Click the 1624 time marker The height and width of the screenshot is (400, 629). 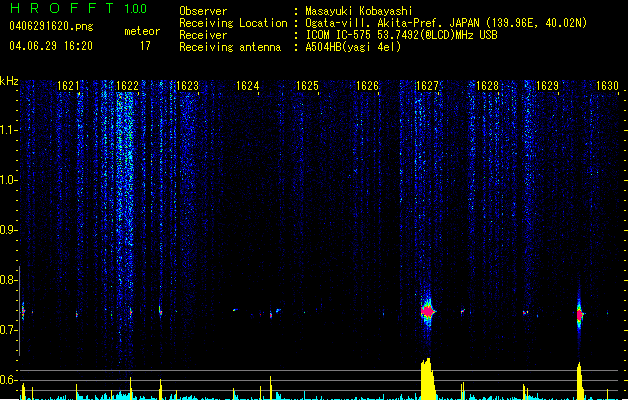coord(248,86)
